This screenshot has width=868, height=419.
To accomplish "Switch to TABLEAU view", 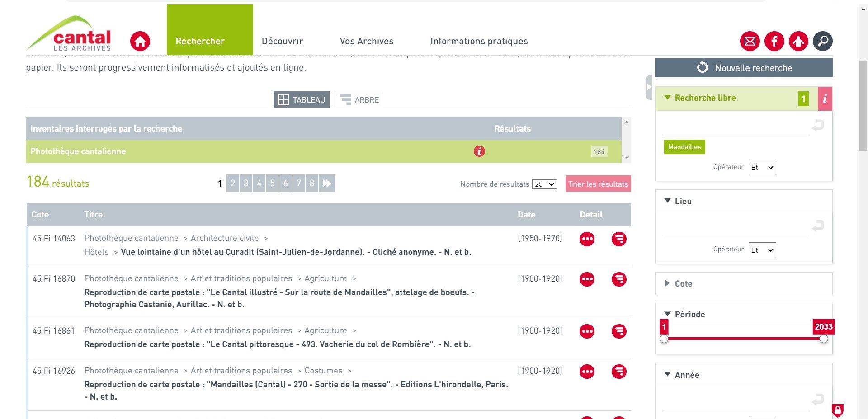I will click(x=302, y=100).
